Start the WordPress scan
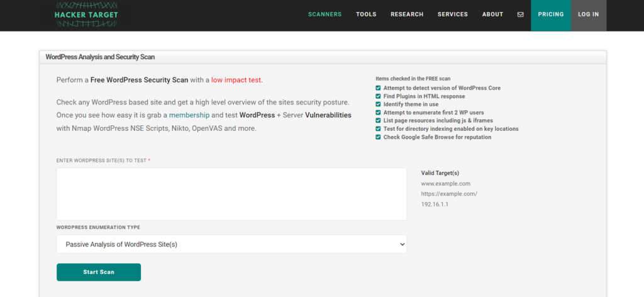The width and height of the screenshot is (644, 297). pos(99,272)
